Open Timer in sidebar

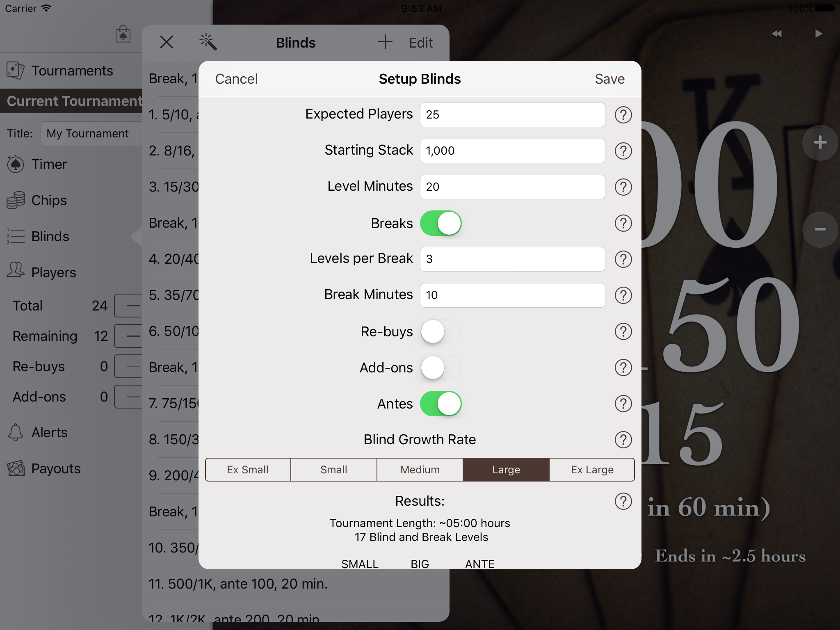[71, 164]
